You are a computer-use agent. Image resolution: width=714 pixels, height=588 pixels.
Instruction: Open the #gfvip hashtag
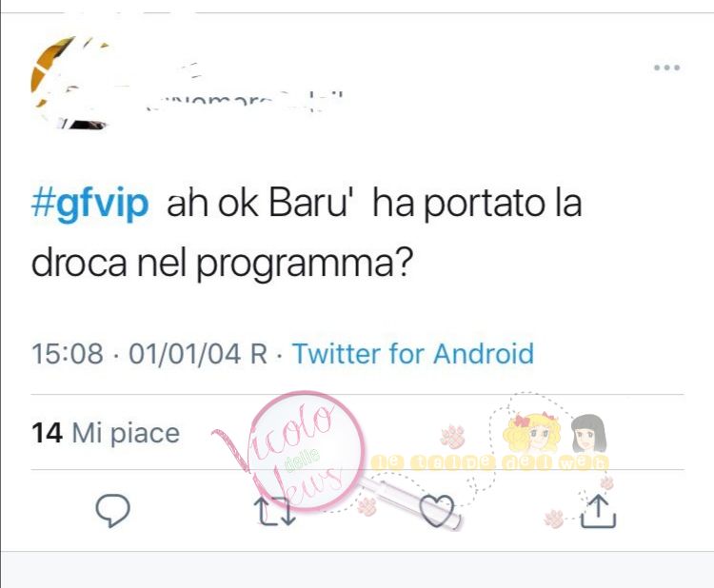(89, 204)
